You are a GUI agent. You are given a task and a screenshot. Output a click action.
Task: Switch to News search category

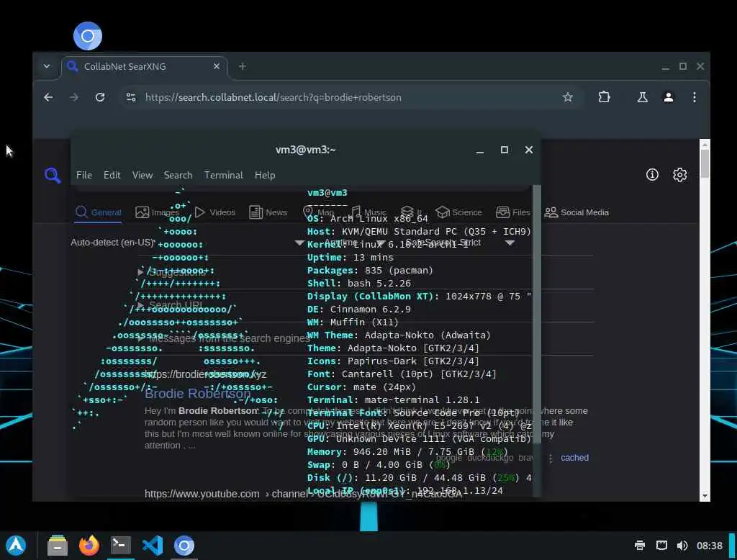click(268, 212)
